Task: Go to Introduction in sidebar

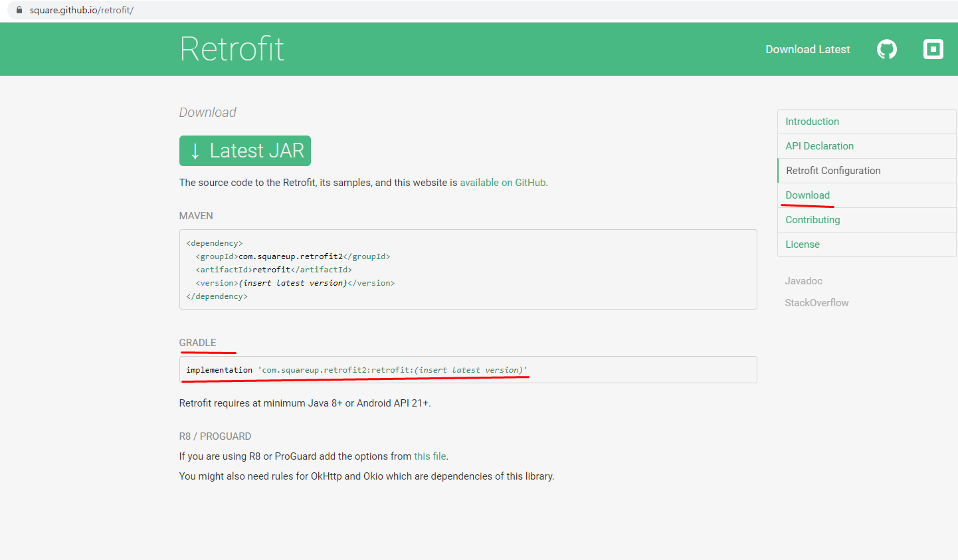Action: point(866,122)
